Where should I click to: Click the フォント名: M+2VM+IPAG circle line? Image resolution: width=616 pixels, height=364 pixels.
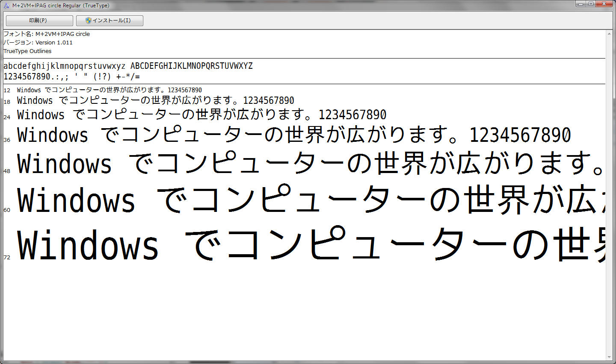pyautogui.click(x=47, y=34)
